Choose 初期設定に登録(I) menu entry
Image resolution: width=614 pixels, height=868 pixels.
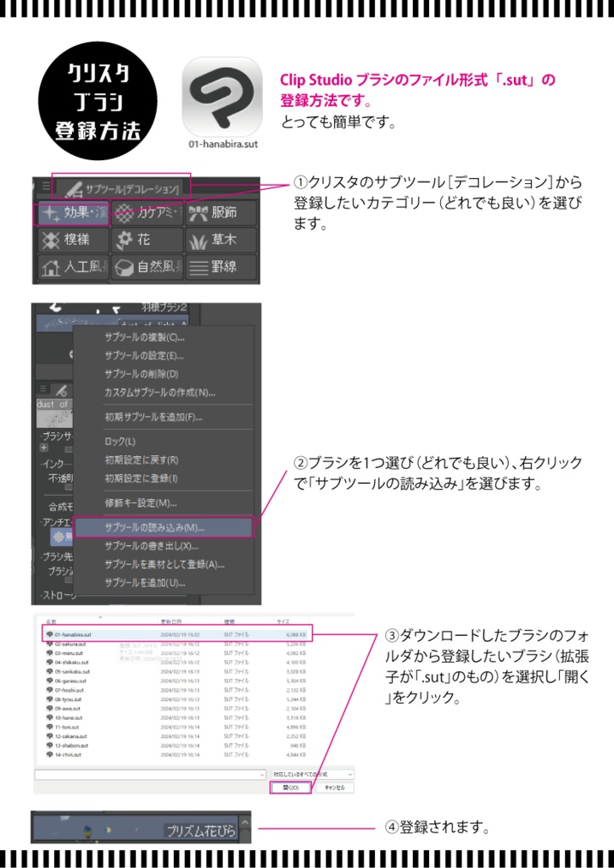coord(164,478)
